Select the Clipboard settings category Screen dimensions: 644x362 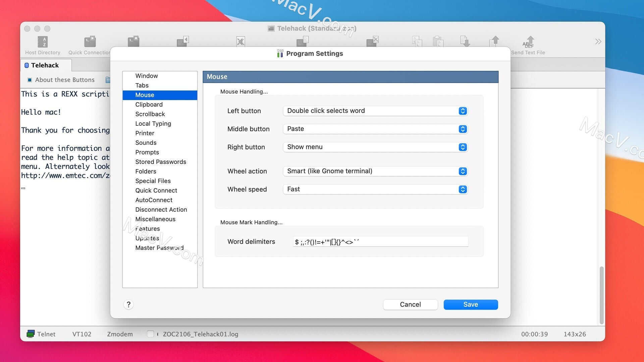[x=149, y=104]
